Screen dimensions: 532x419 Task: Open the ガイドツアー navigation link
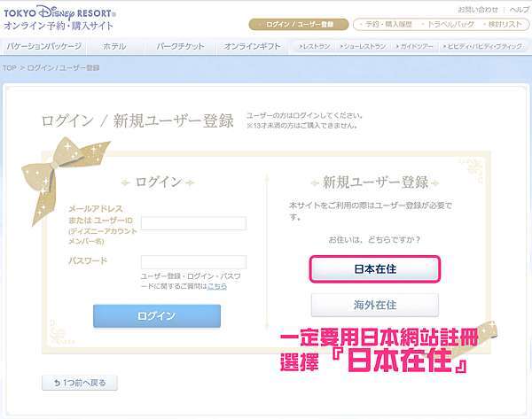pyautogui.click(x=414, y=46)
